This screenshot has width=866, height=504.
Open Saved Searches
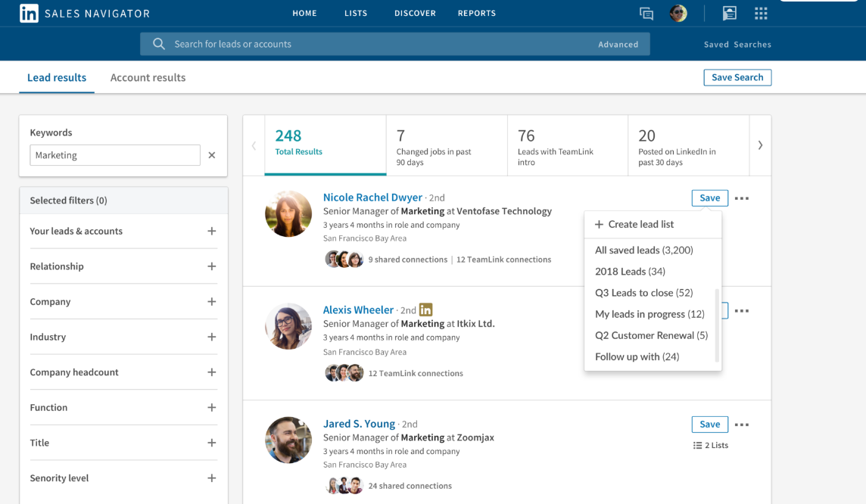(x=737, y=45)
